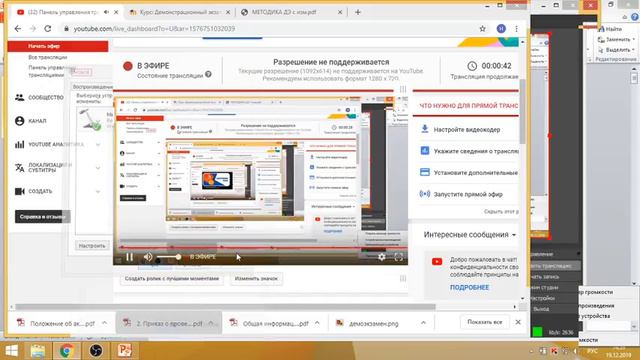640x360 pixels.
Task: Open Локализация и субтитры translate icon
Action: coord(20,167)
